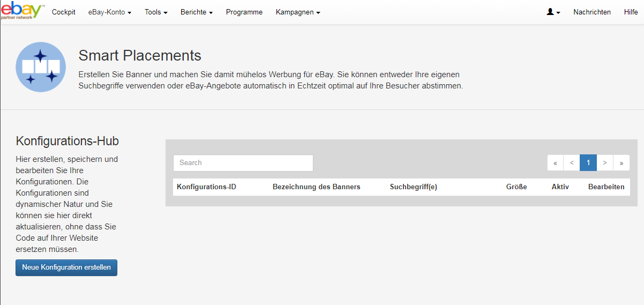Click the Suchbegriff(e) column header
This screenshot has height=305, width=644.
414,187
